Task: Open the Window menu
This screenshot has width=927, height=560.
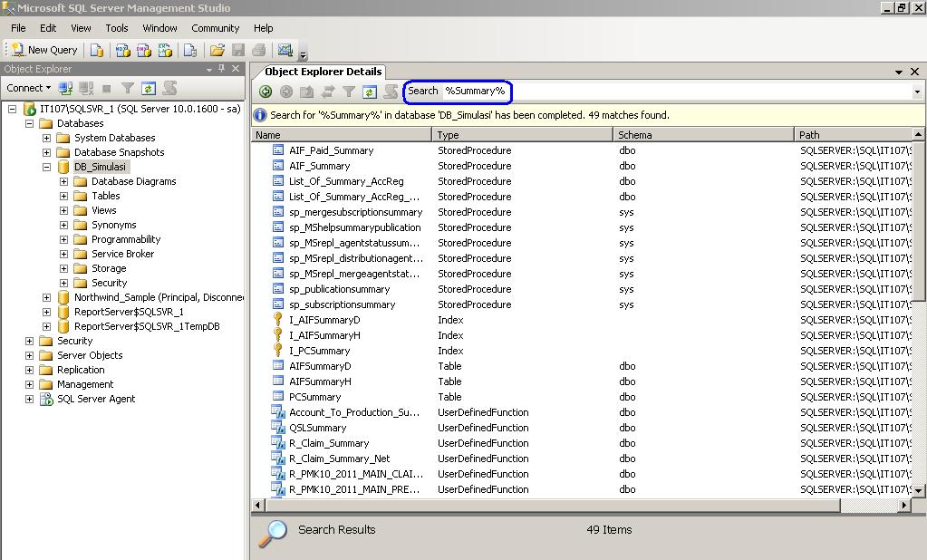Action: [x=159, y=28]
